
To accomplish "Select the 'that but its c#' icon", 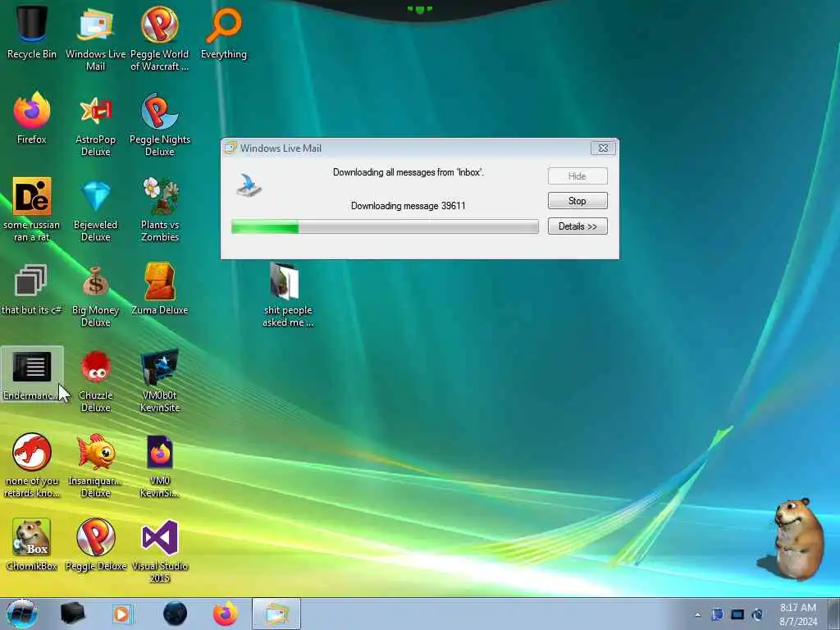I will point(32,290).
